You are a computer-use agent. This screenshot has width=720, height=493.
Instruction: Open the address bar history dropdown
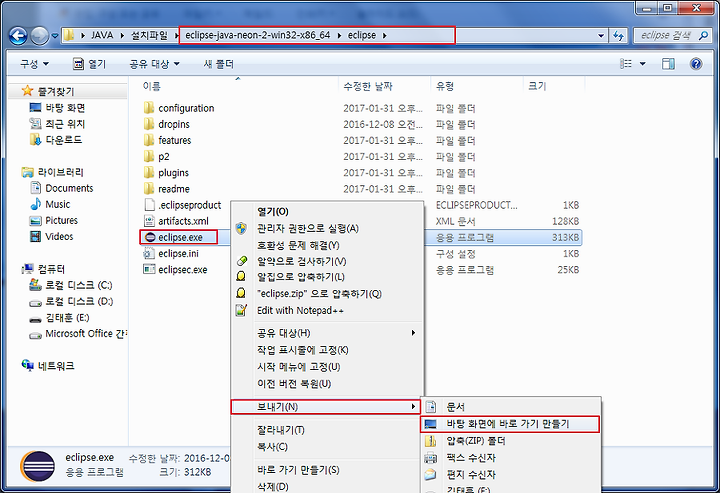tap(601, 36)
